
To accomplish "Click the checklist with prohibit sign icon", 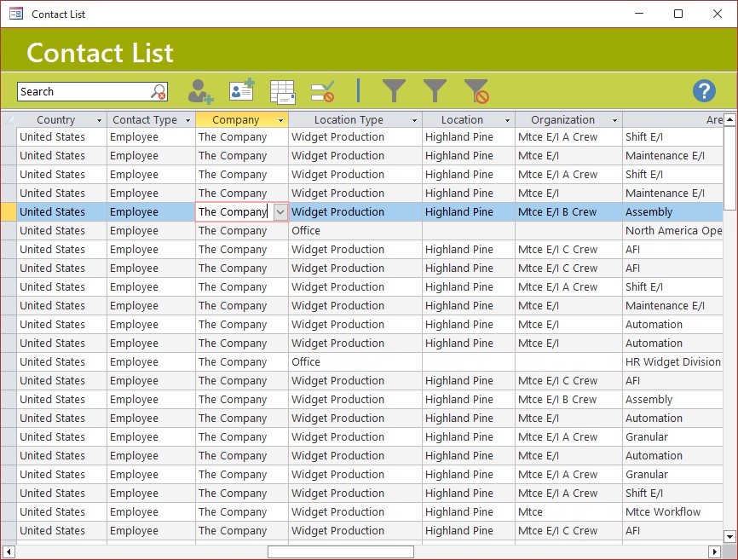I will click(x=323, y=91).
